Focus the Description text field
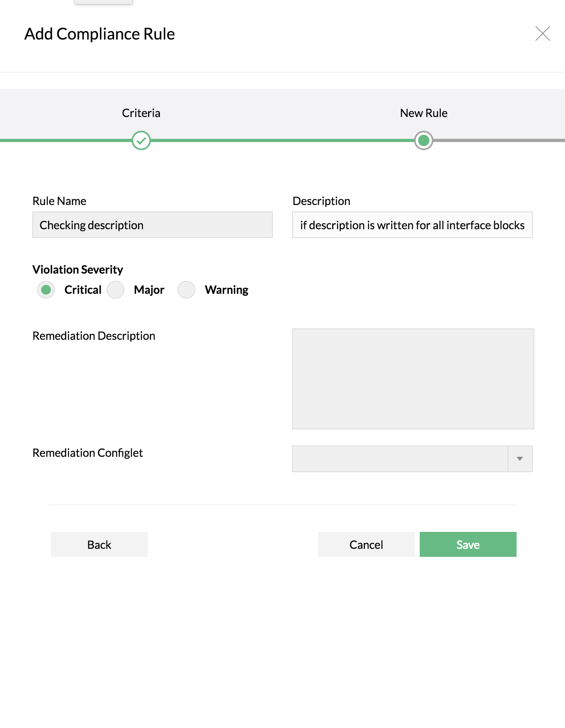Image resolution: width=565 pixels, height=728 pixels. click(x=412, y=225)
